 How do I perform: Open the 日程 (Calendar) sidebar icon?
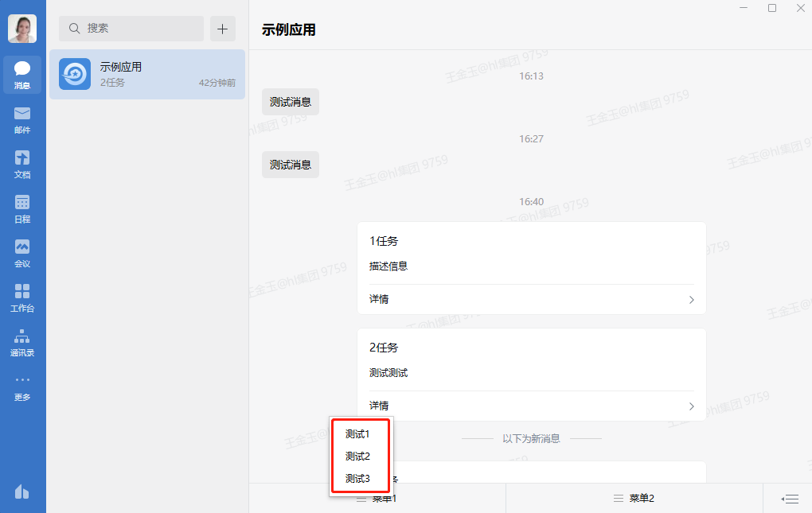pos(22,208)
